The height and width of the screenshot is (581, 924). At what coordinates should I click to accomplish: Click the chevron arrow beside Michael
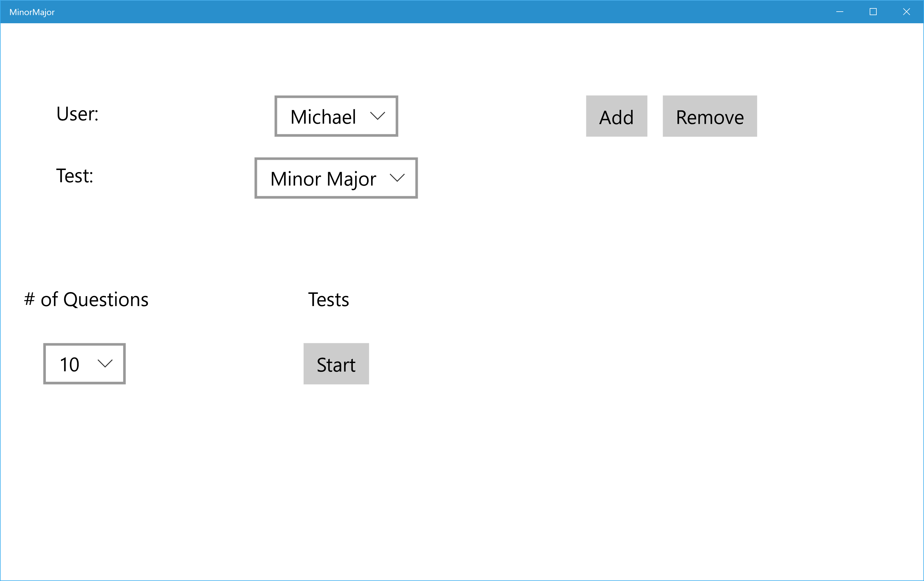click(377, 116)
